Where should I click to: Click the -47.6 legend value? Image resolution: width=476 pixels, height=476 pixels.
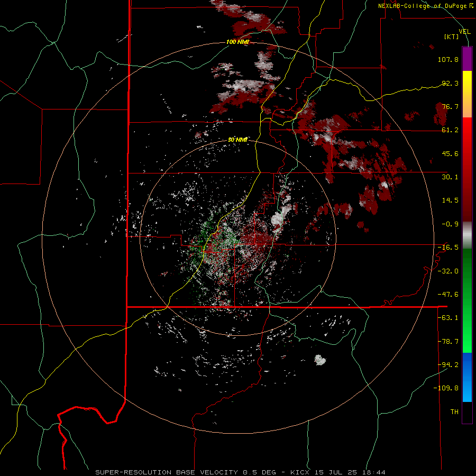(448, 295)
